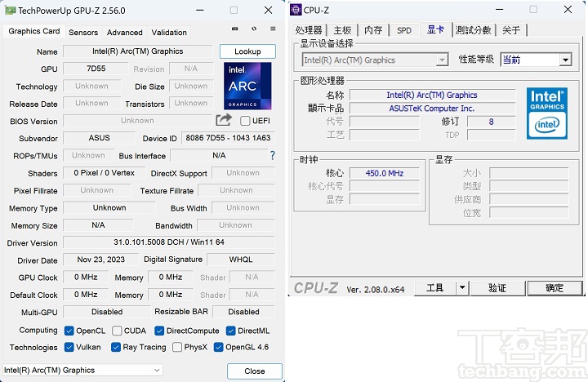Toggle the Vulkan checkbox
This screenshot has width=588, height=382.
[69, 347]
